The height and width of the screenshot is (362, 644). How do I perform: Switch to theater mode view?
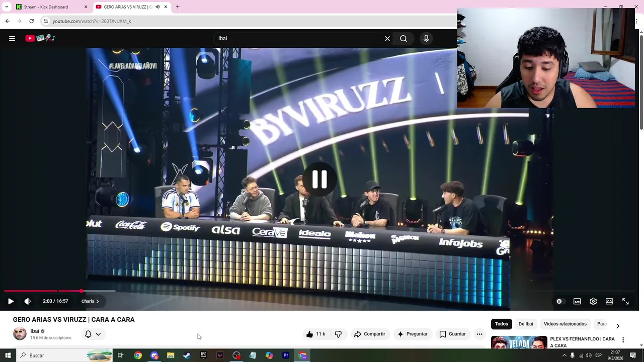click(609, 301)
